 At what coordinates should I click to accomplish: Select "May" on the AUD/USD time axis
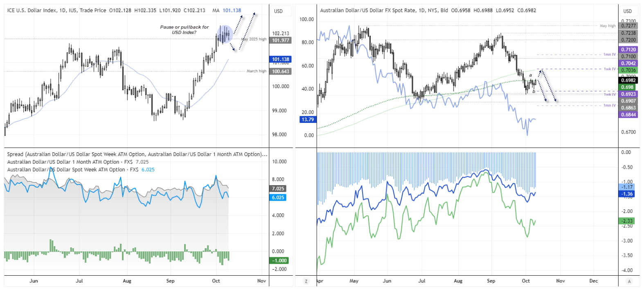coord(354,281)
